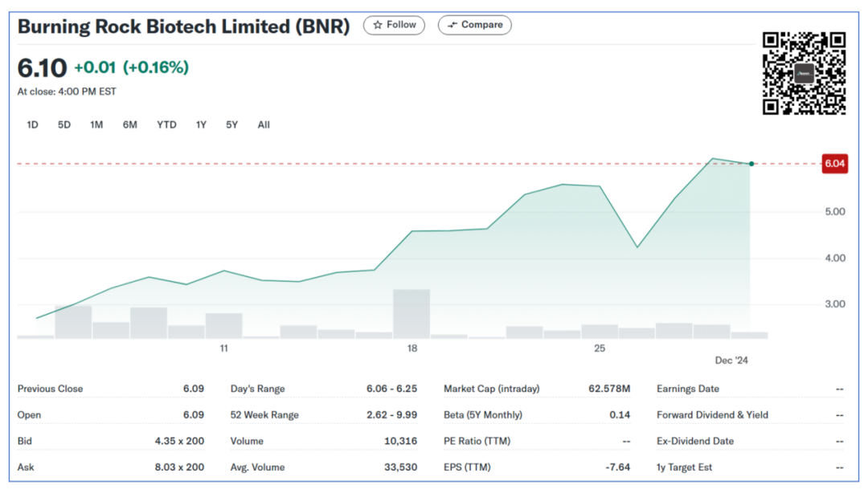Click the Previous Close label
This screenshot has width=868, height=489.
[x=50, y=389]
